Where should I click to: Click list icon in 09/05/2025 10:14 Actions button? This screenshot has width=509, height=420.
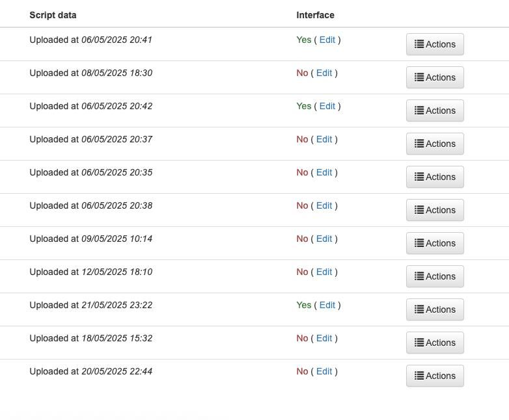click(420, 243)
